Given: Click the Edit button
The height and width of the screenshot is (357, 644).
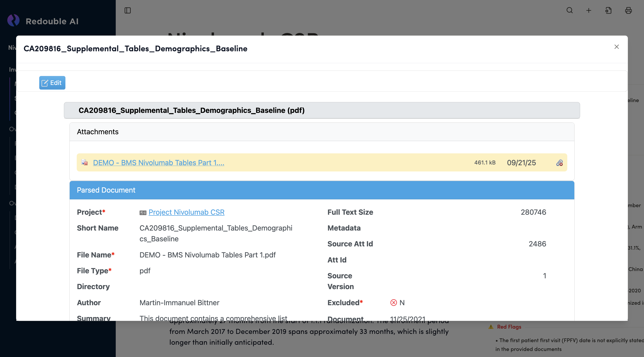Looking at the screenshot, I should [x=52, y=83].
